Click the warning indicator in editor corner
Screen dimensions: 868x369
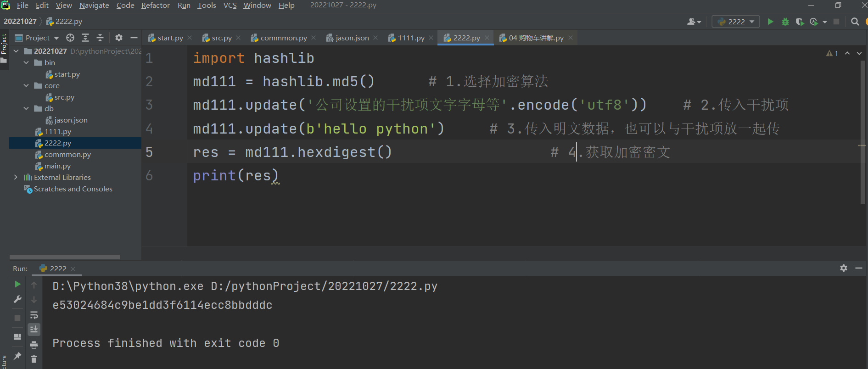832,54
